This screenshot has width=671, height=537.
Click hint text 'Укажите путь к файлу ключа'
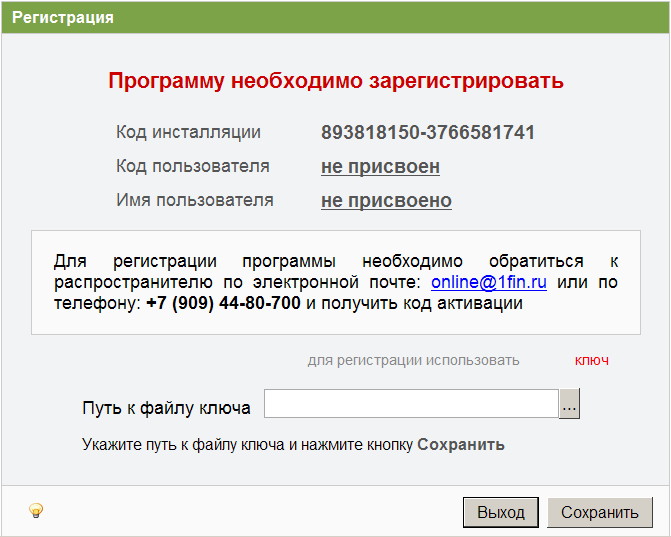point(183,445)
